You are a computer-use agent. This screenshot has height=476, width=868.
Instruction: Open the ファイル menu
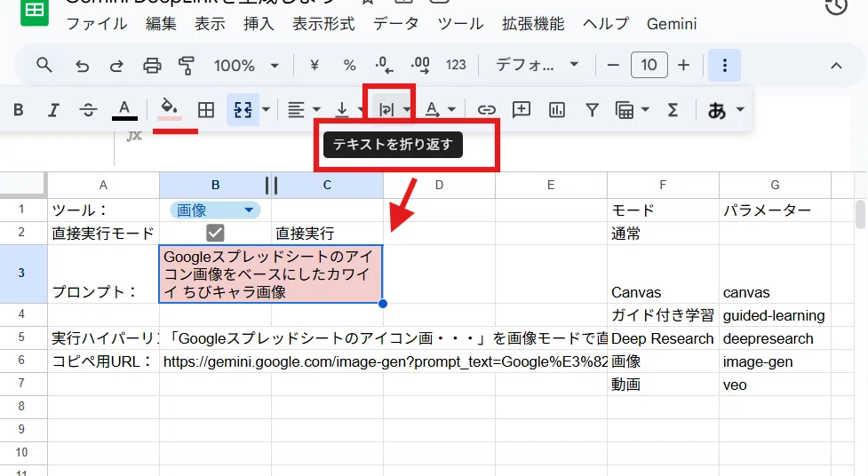(97, 24)
